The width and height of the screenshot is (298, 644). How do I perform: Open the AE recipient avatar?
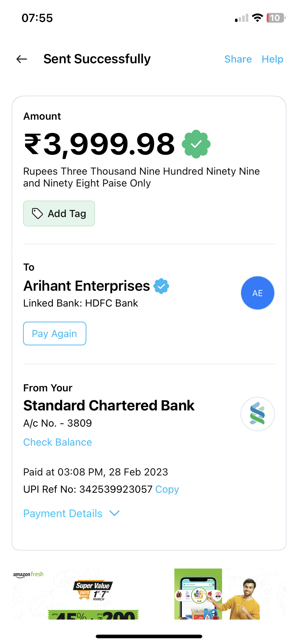point(257,293)
